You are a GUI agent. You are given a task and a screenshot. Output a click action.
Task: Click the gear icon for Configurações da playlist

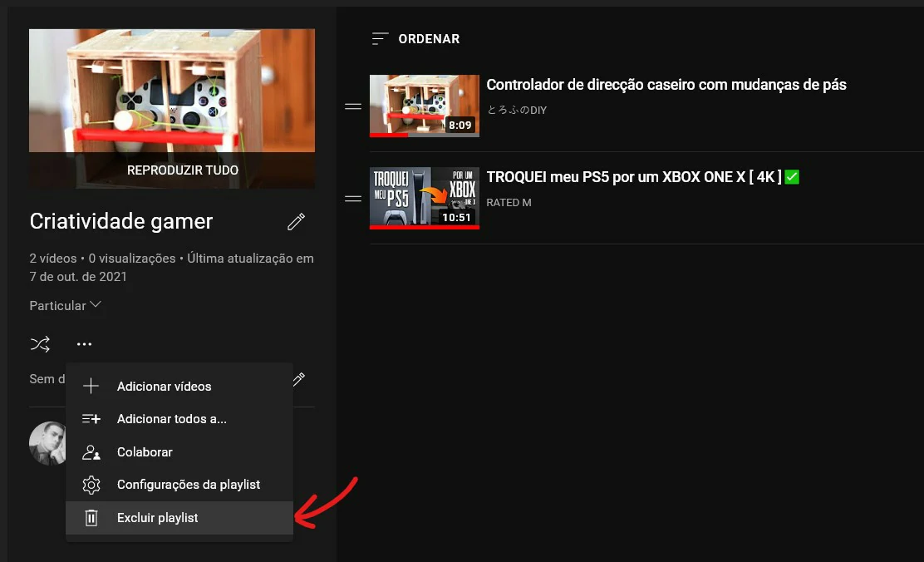point(91,485)
